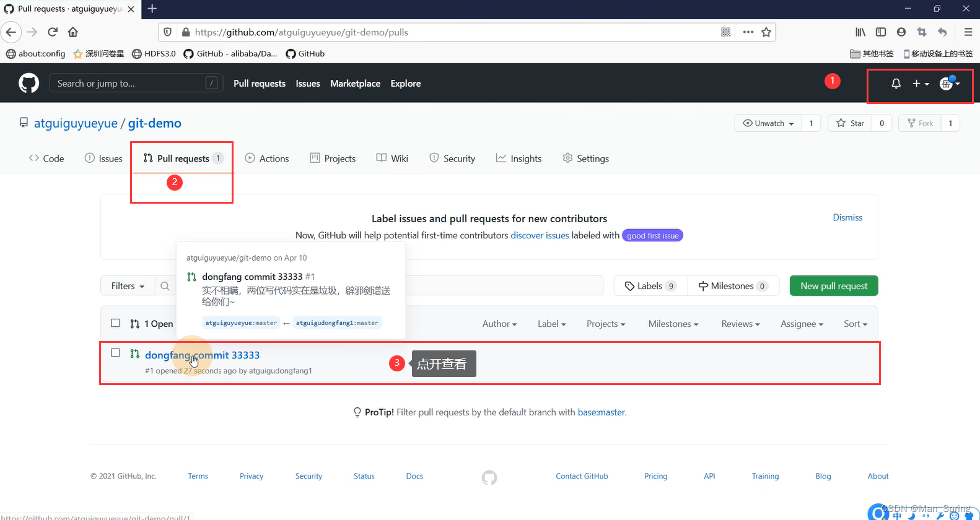
Task: Dismiss the new contributors banner
Action: click(x=847, y=217)
